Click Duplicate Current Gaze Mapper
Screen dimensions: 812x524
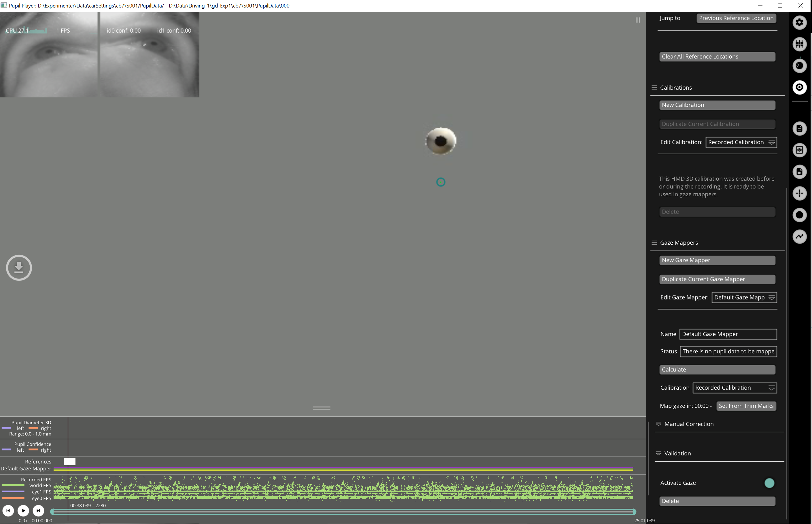(x=717, y=279)
